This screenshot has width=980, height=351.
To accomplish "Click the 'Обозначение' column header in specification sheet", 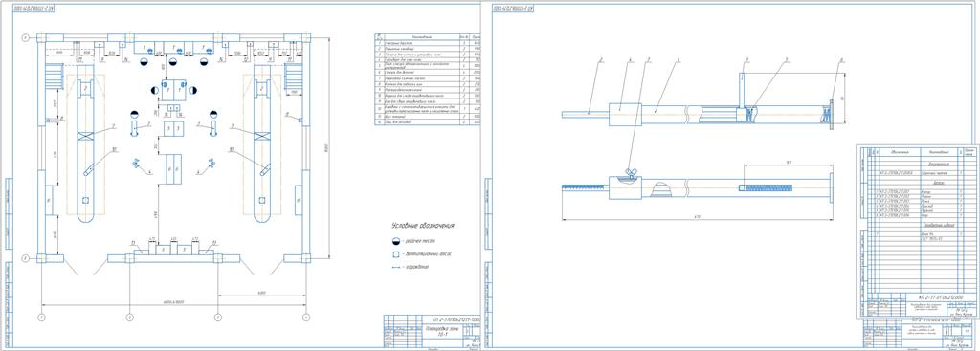I will click(x=899, y=151).
